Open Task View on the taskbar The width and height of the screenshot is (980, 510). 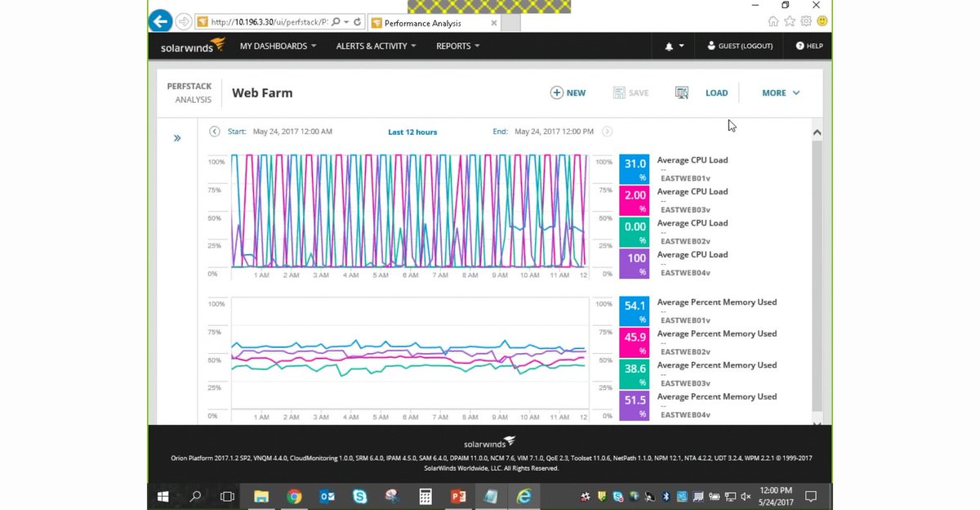click(x=228, y=496)
